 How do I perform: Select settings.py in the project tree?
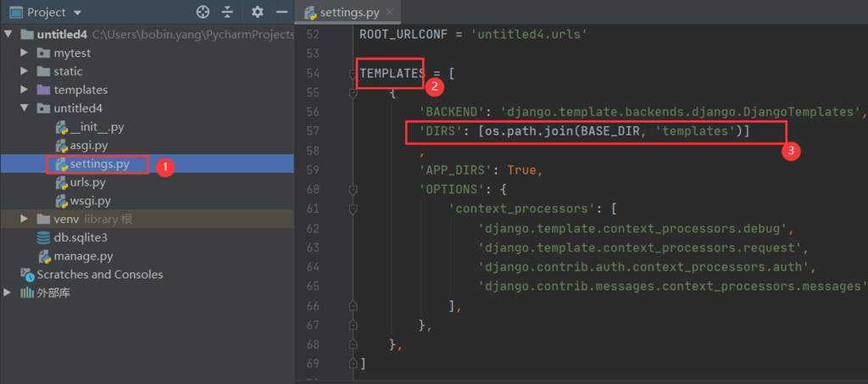coord(99,164)
